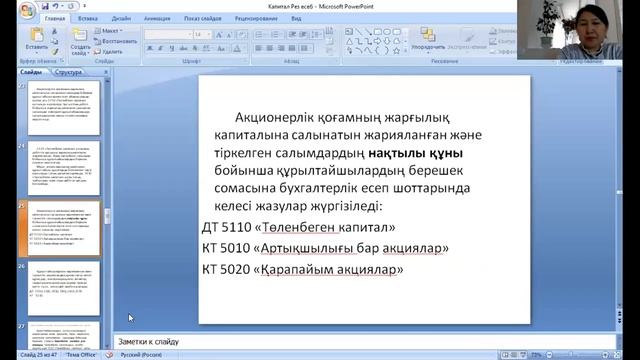Screen dimensions: 640x360
Task: Open the Макет layout dropdown
Action: [x=108, y=31]
